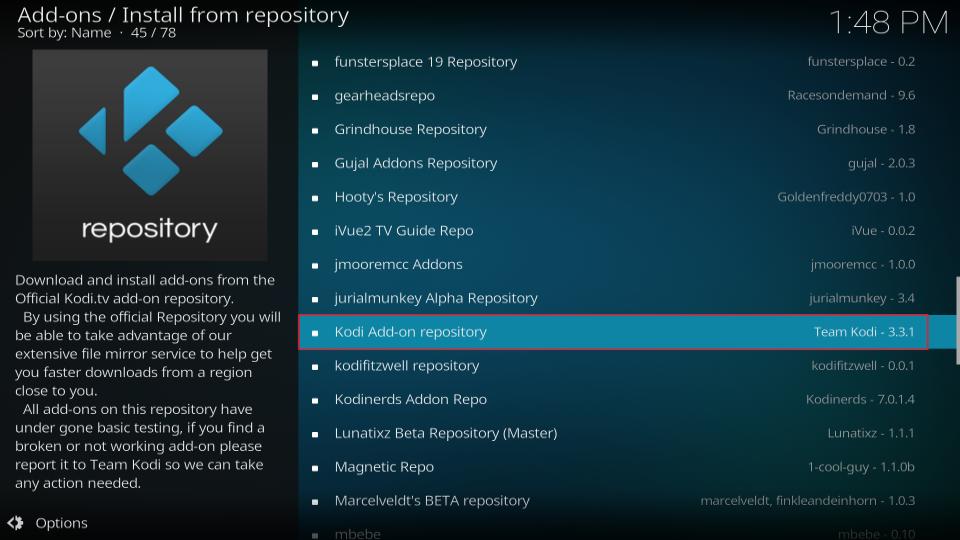
Task: Click the 'Kodinerds - 7.0.1.4' author text
Action: pyautogui.click(x=860, y=399)
